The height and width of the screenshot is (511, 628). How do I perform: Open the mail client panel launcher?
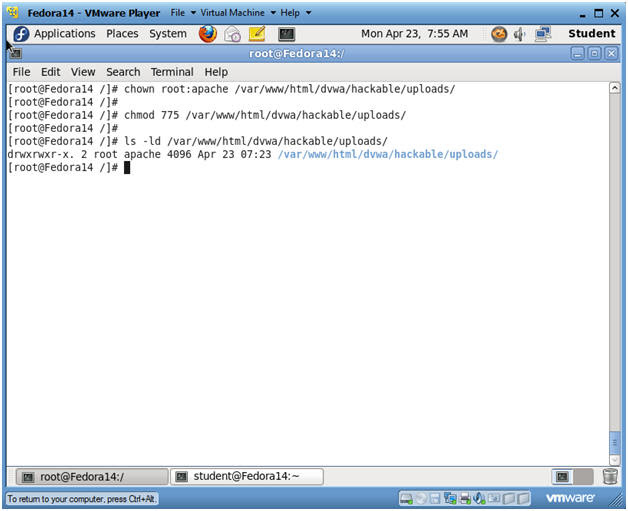click(232, 34)
